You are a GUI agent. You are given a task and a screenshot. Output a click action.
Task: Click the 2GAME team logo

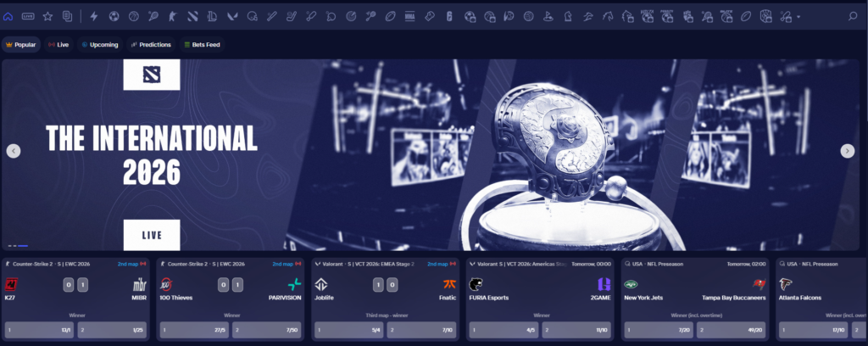[x=604, y=285]
